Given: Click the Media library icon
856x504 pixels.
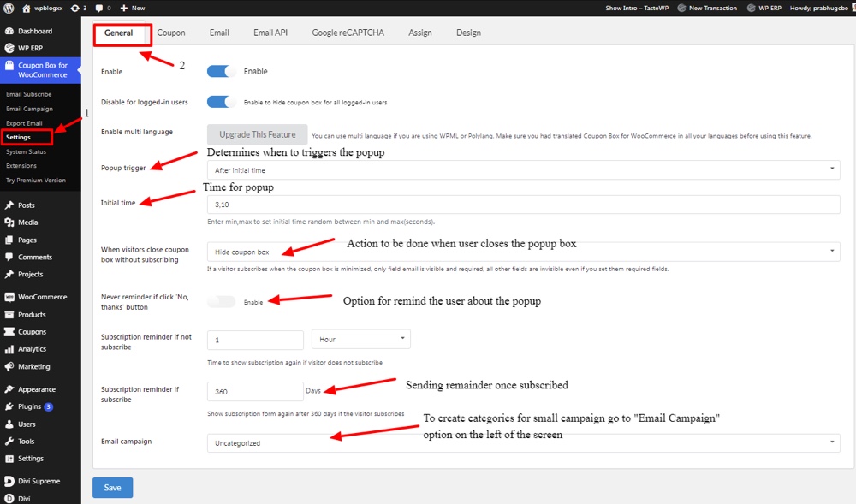Looking at the screenshot, I should pos(9,222).
